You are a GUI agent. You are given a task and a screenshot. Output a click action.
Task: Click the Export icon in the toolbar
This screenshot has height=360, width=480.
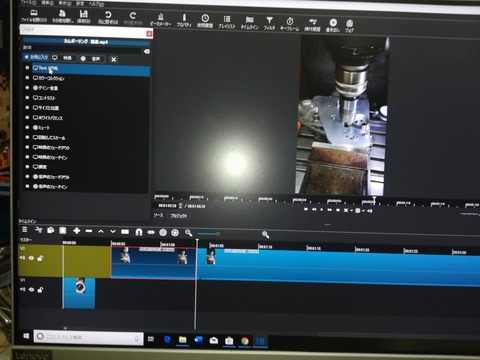pyautogui.click(x=333, y=26)
